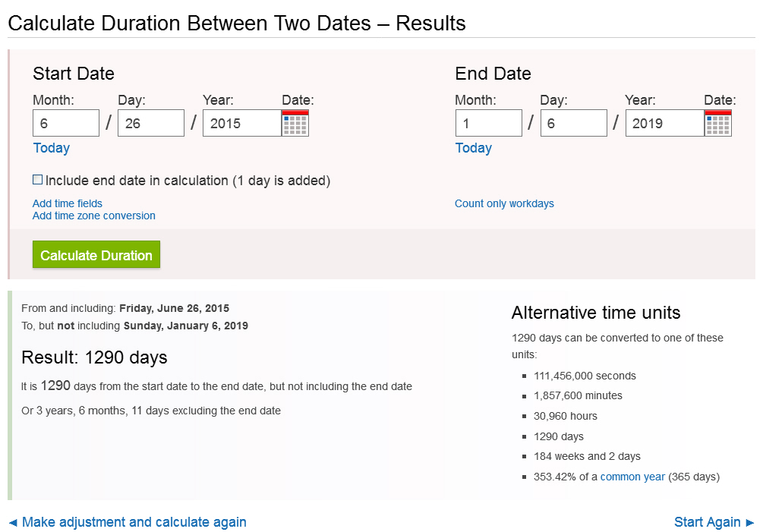Image resolution: width=763 pixels, height=532 pixels.
Task: Click the End Date Day field
Action: pyautogui.click(x=573, y=123)
